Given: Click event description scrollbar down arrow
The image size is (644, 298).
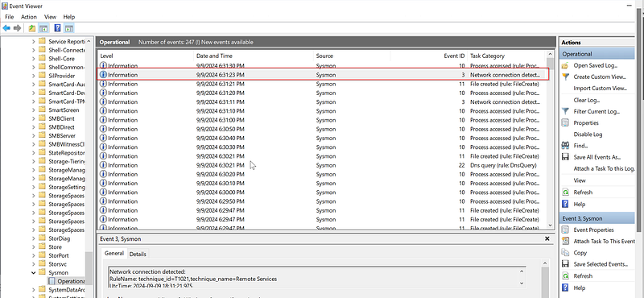Looking at the screenshot, I should [522, 284].
